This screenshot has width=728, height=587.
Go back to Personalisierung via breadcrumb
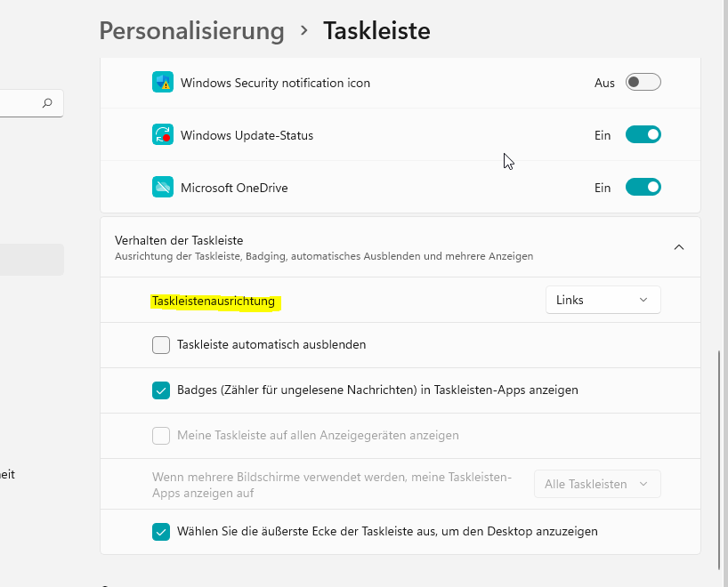[x=191, y=31]
